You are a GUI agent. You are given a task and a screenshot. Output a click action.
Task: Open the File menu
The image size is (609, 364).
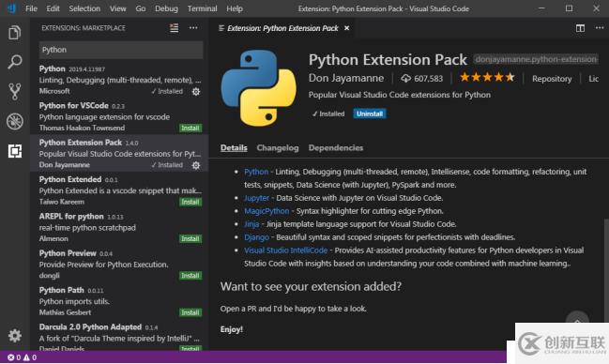[31, 8]
